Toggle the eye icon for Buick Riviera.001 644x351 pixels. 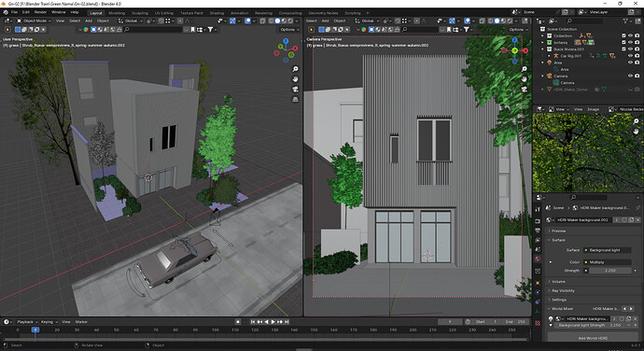tap(630, 49)
